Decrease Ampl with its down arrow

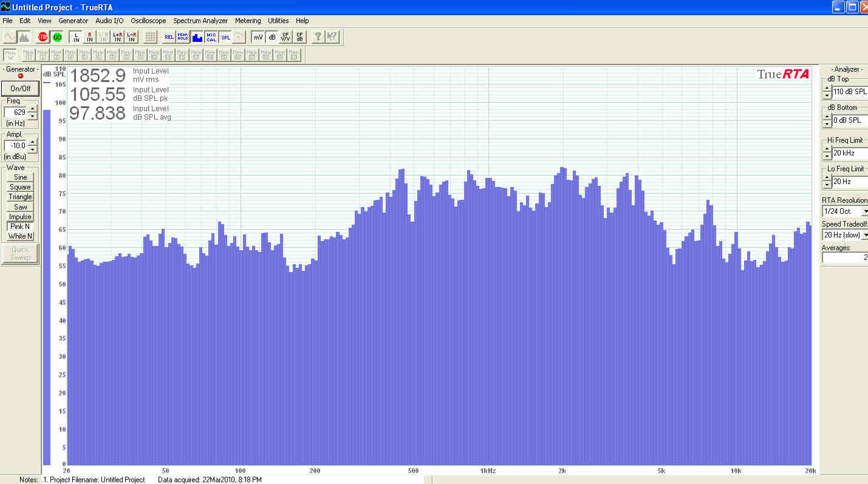click(33, 149)
